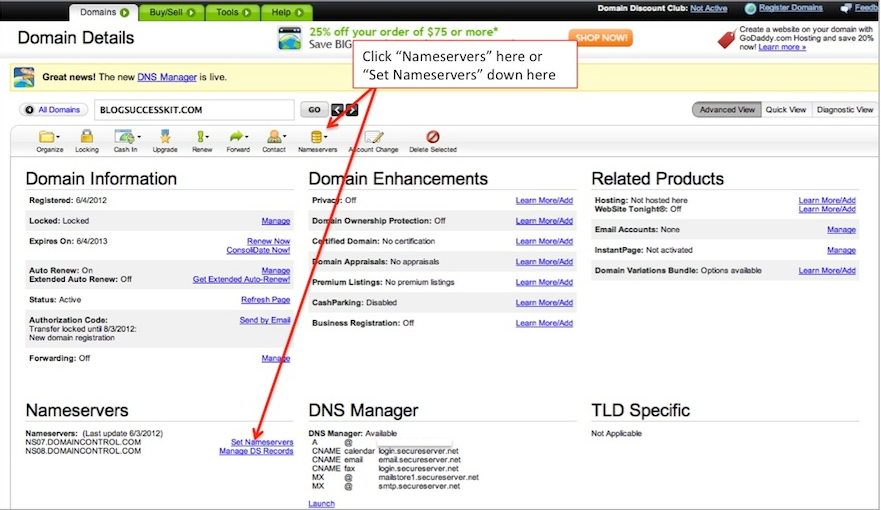Click Refresh Page link
The height and width of the screenshot is (510, 881).
coord(265,299)
